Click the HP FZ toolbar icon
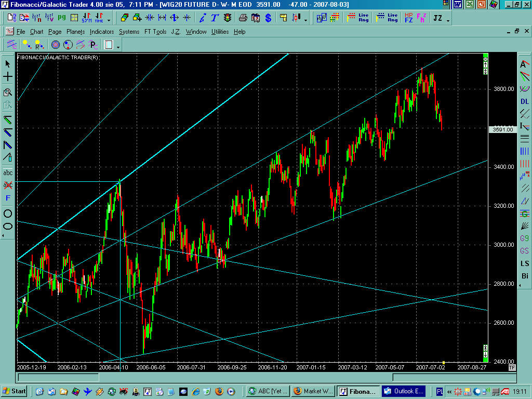This screenshot has height=399, width=532. (x=409, y=18)
